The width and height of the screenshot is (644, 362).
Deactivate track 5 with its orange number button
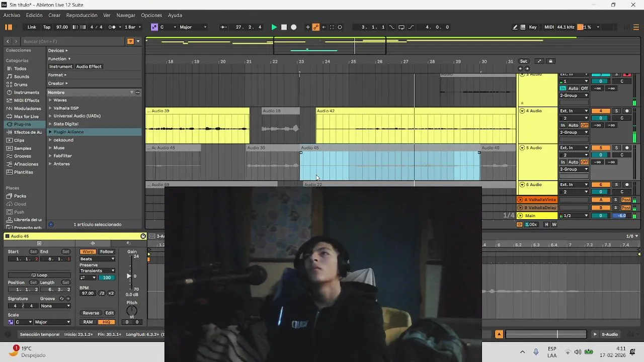click(x=601, y=148)
